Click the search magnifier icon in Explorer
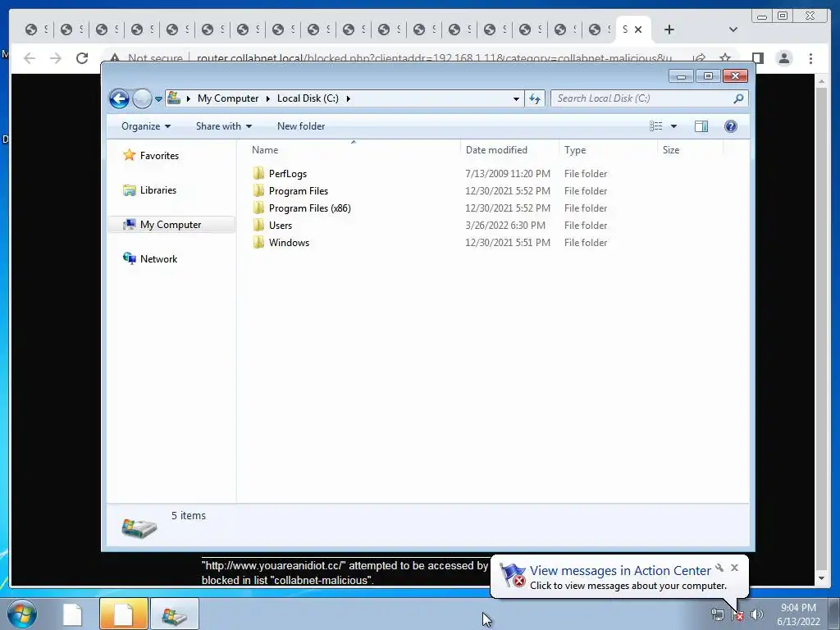840x630 pixels. [738, 98]
